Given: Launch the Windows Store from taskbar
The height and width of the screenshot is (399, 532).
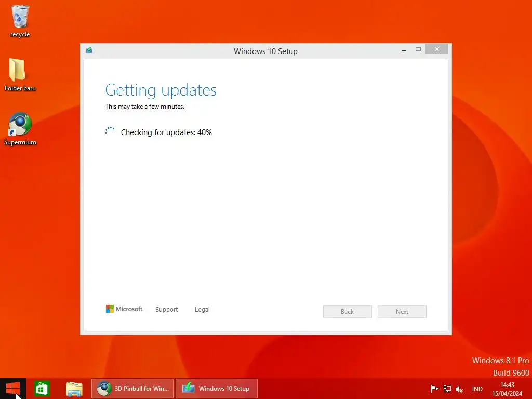Looking at the screenshot, I should pos(42,389).
